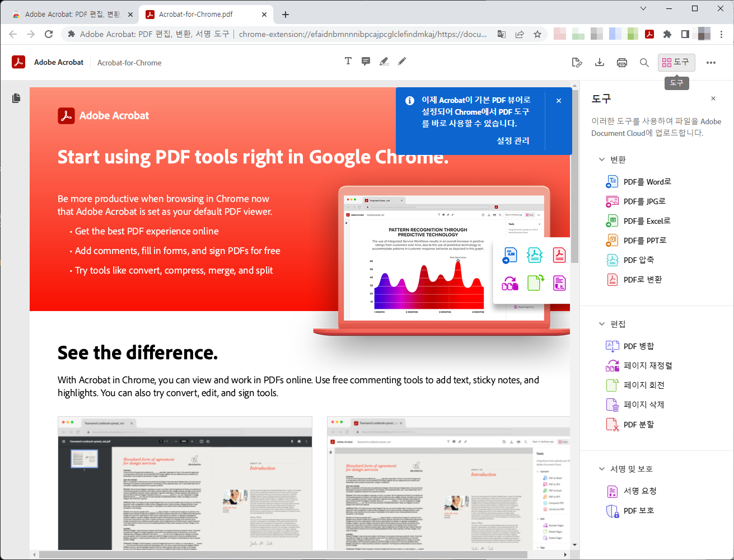Collapse the 서명 및 보호 section chevron

point(602,469)
